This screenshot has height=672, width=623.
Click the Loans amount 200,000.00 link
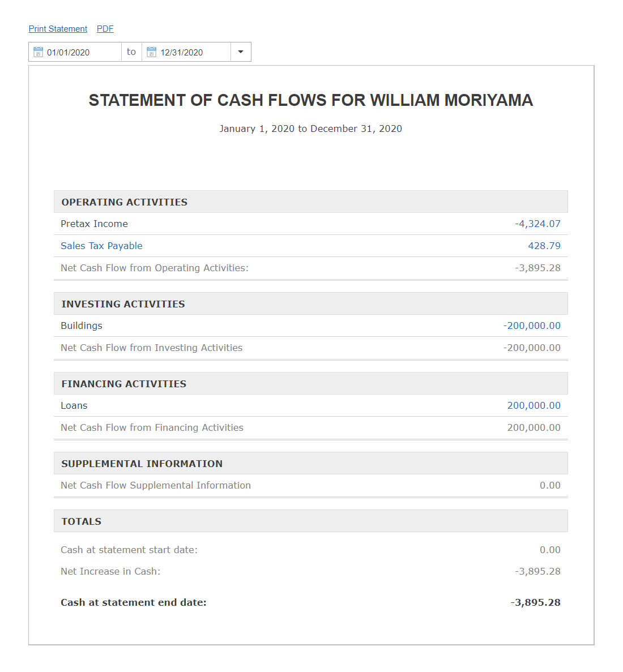pos(534,405)
